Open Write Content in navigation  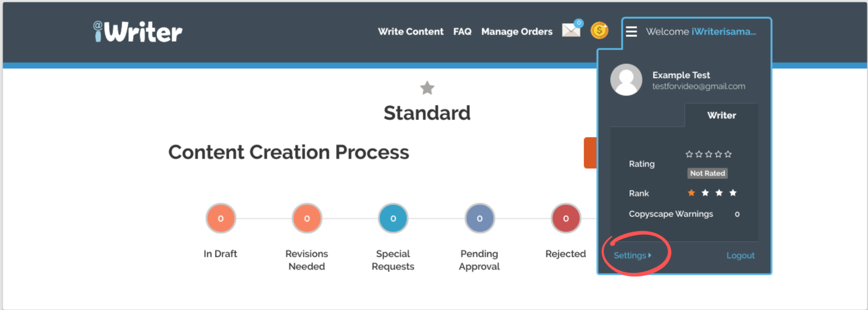pyautogui.click(x=410, y=32)
